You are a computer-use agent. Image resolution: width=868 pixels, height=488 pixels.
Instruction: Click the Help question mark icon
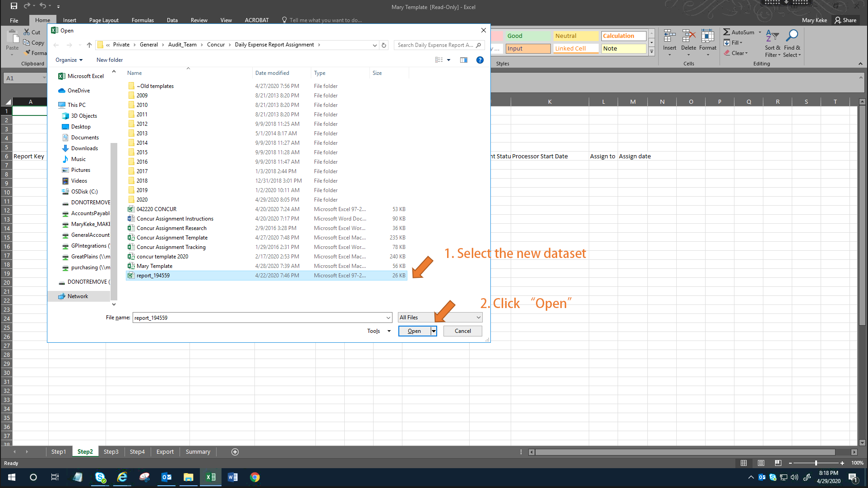(x=480, y=60)
